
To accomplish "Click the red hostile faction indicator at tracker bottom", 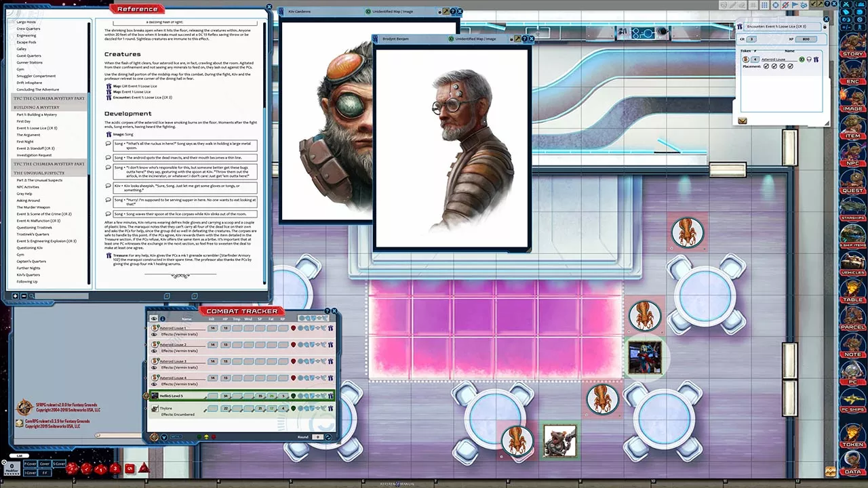I will point(212,437).
